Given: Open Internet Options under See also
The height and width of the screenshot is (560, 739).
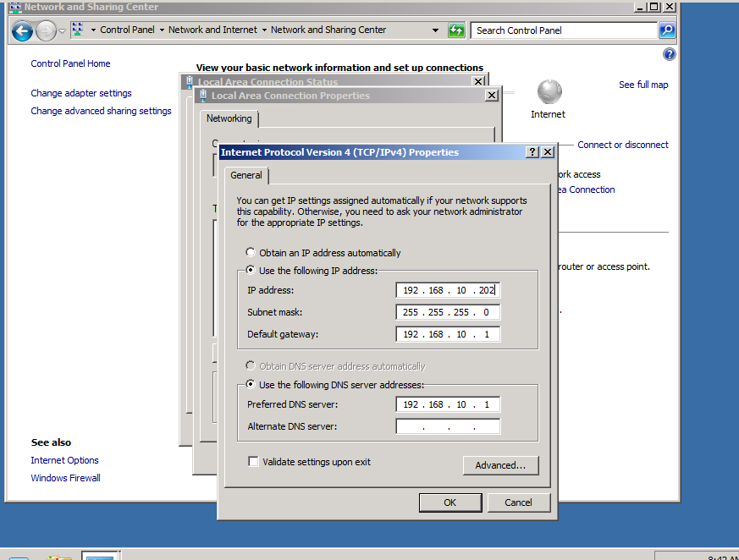Looking at the screenshot, I should tap(64, 461).
